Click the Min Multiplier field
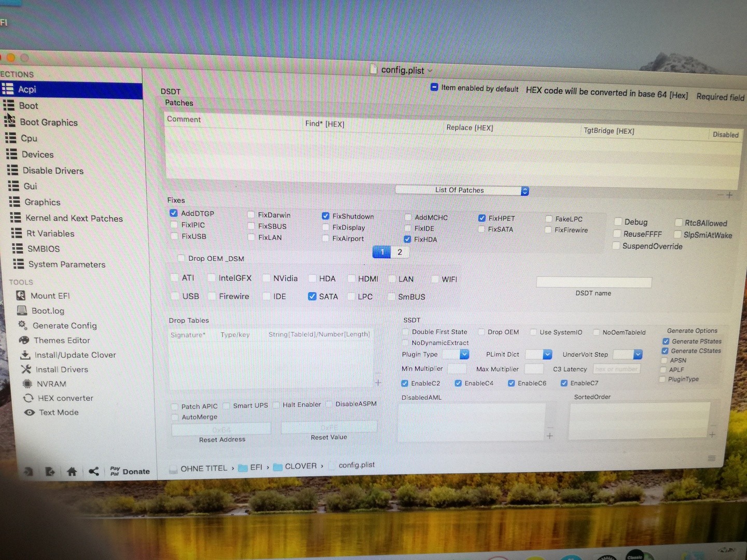The width and height of the screenshot is (747, 560). coord(457,369)
